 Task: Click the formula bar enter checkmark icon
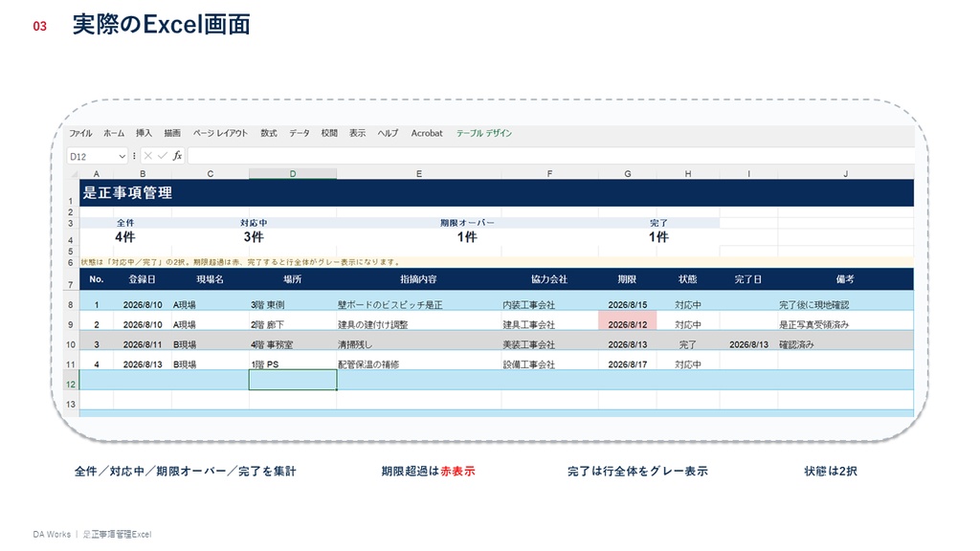click(163, 156)
